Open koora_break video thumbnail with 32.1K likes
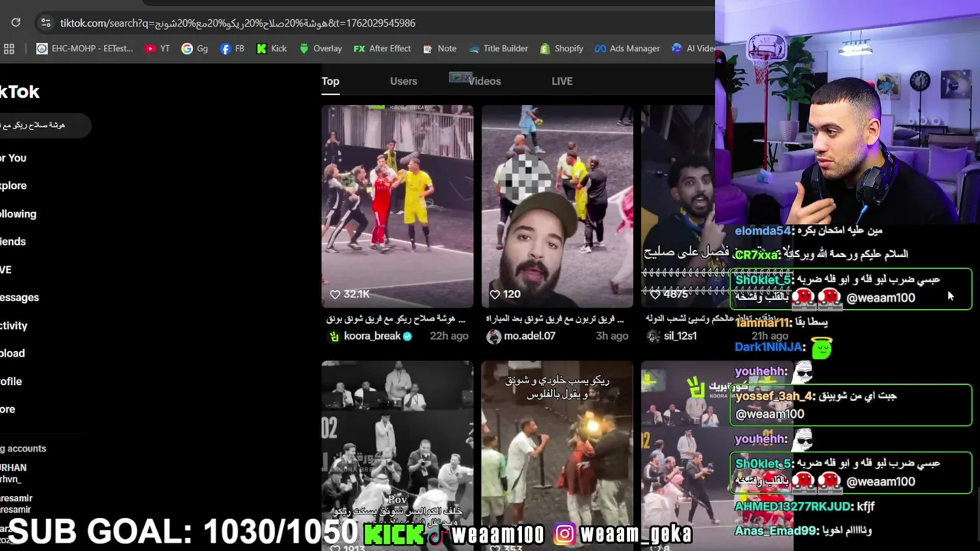The width and height of the screenshot is (980, 551). pos(397,206)
